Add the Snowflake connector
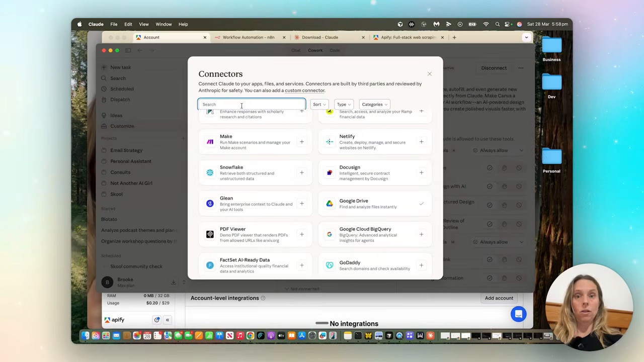644x362 pixels. click(302, 172)
